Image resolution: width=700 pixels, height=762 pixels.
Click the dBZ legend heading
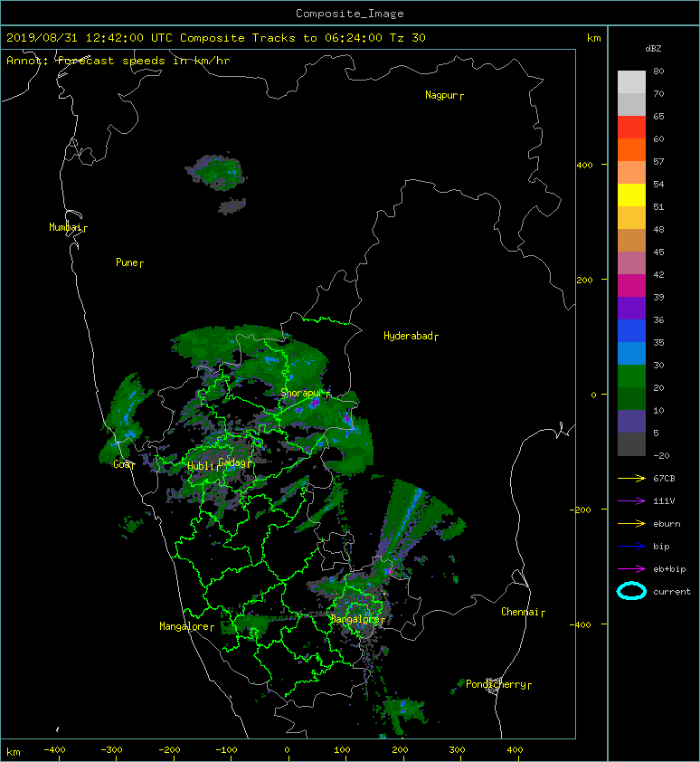pos(653,49)
